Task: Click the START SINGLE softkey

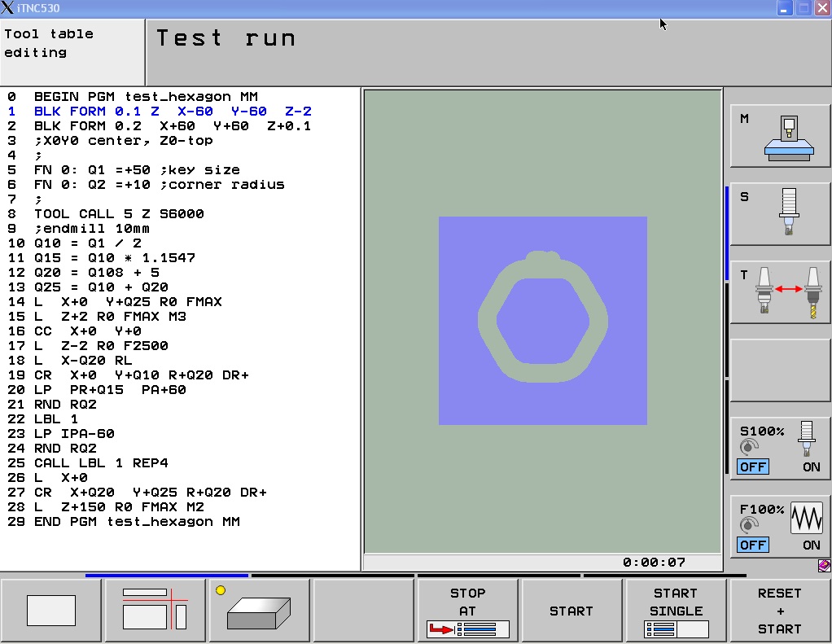Action: (676, 611)
